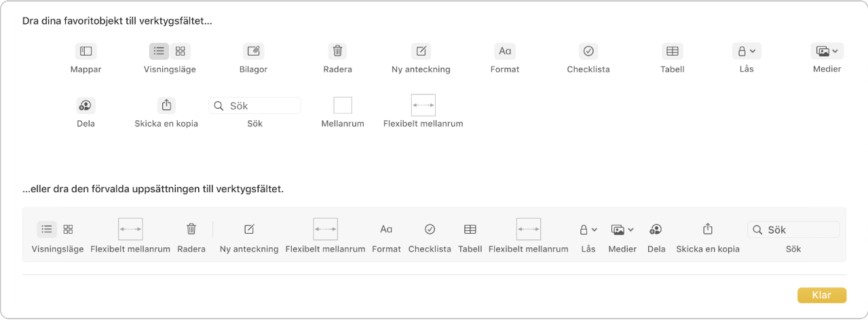
Task: Select the Mellanrum spacer item
Action: [x=343, y=105]
